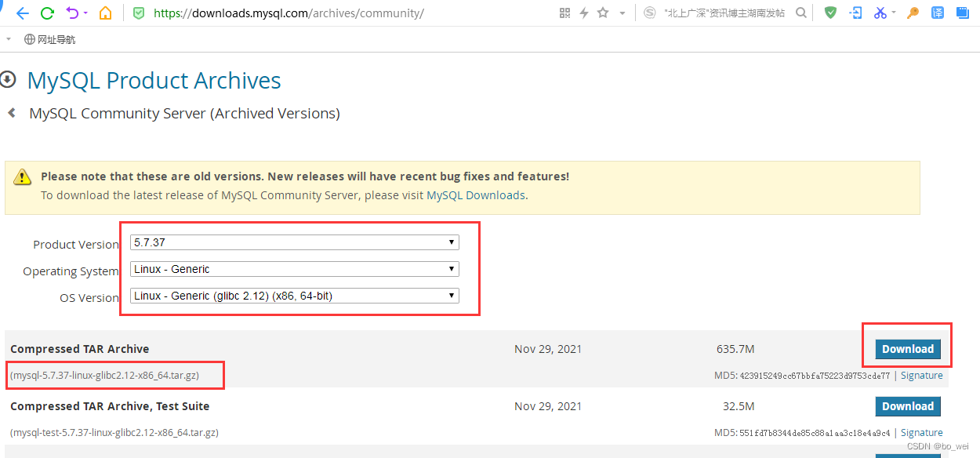Click the Compressed TAR Archive title
The image size is (980, 458).
pyautogui.click(x=80, y=349)
